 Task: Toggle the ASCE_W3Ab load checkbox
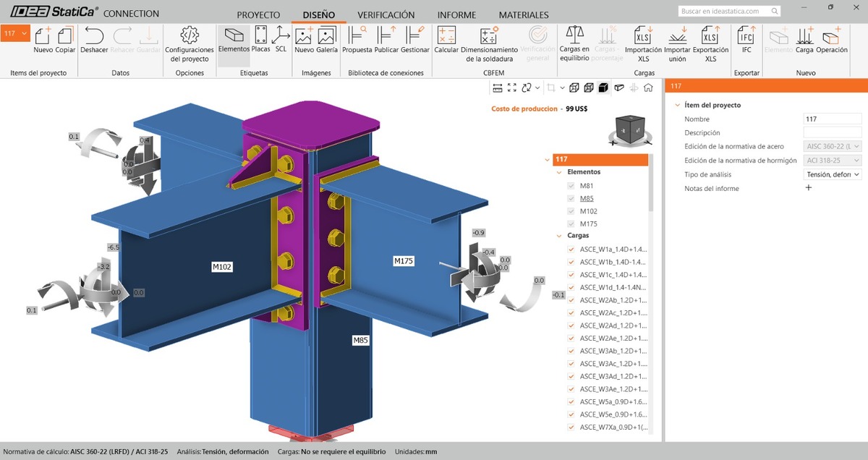(x=571, y=351)
